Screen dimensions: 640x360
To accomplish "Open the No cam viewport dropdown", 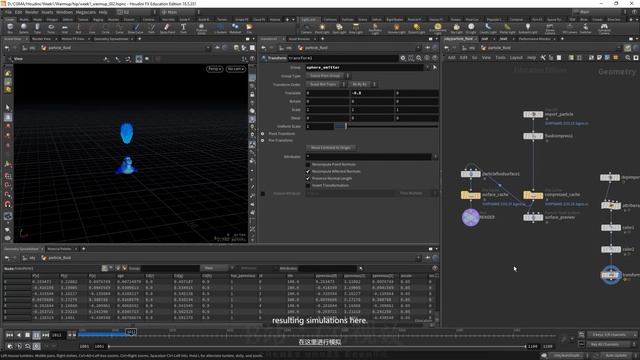I will [x=236, y=69].
